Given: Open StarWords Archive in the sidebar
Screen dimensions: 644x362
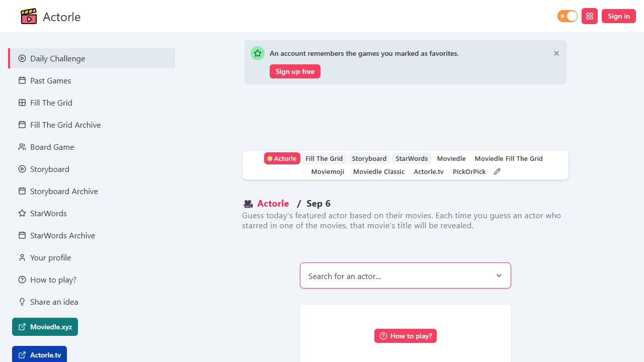Looking at the screenshot, I should [x=92, y=235].
